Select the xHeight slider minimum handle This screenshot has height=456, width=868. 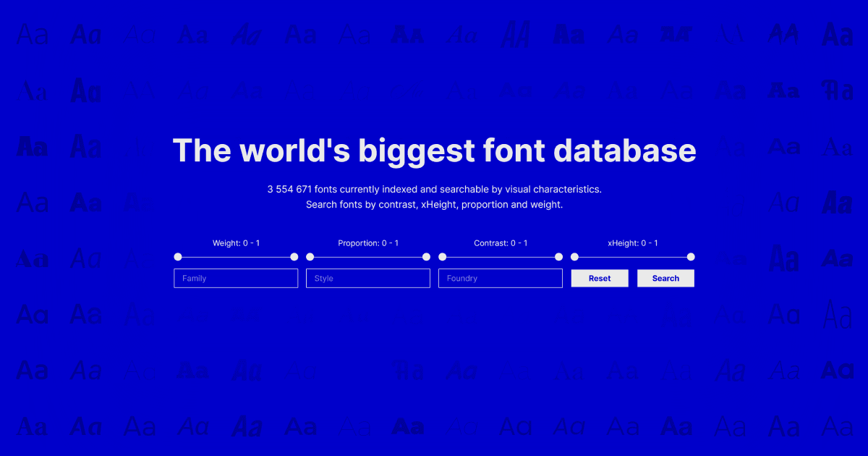[x=575, y=257]
